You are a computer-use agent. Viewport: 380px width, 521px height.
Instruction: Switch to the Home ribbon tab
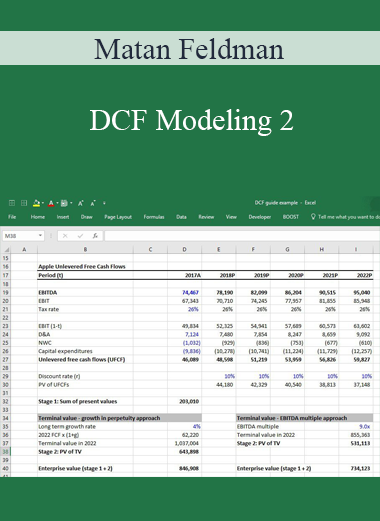tap(38, 217)
